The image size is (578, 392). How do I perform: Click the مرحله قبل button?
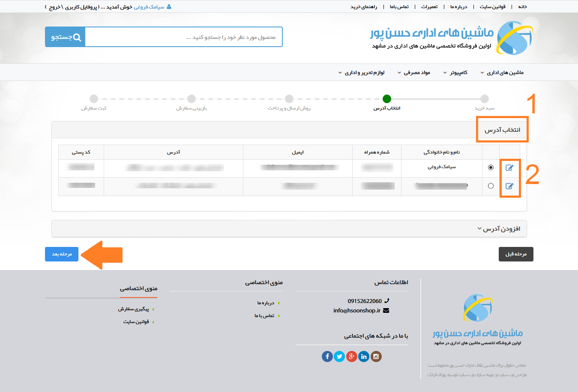click(x=516, y=254)
